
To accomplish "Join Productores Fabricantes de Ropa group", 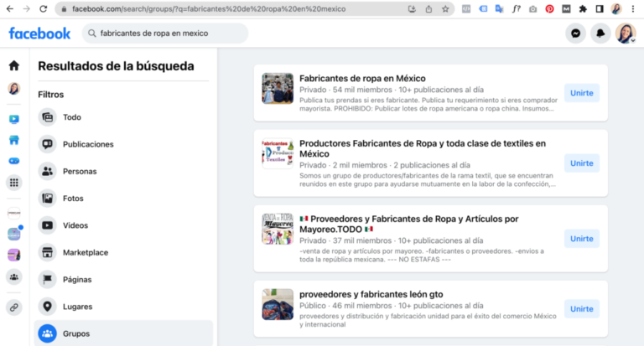I will tap(582, 163).
